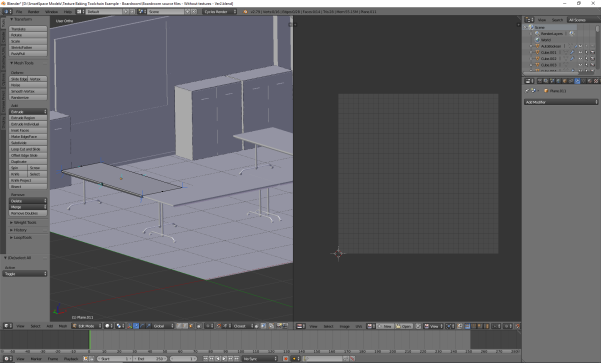The height and width of the screenshot is (363, 601).
Task: Open the Scene properties tab
Action: (x=552, y=81)
